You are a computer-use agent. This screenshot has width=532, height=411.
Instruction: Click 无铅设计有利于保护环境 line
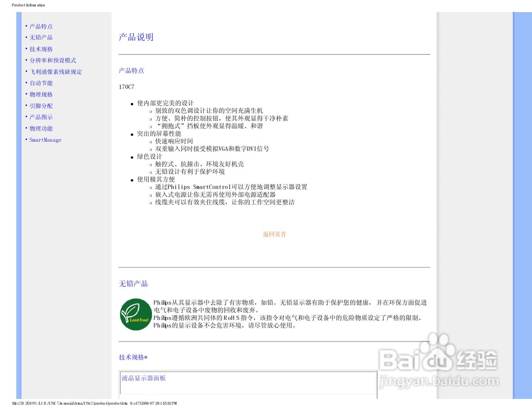(x=190, y=172)
